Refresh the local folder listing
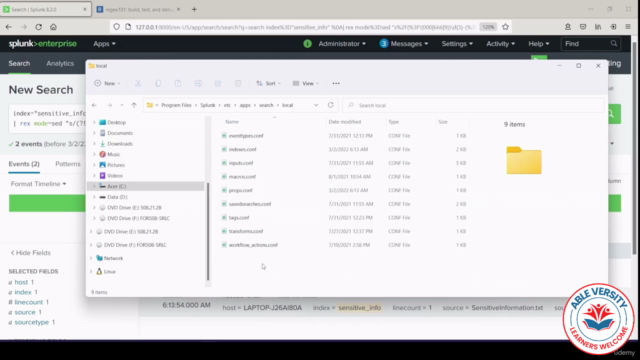 [331, 105]
